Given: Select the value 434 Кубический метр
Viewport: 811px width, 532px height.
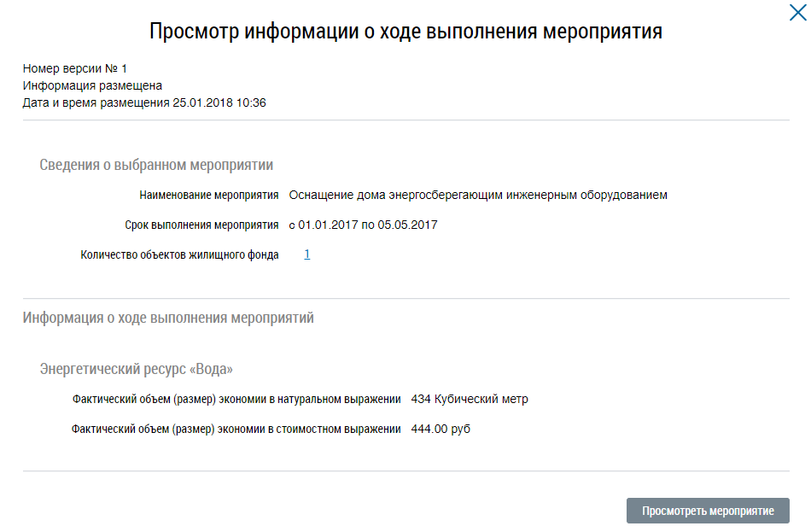Looking at the screenshot, I should pos(470,399).
